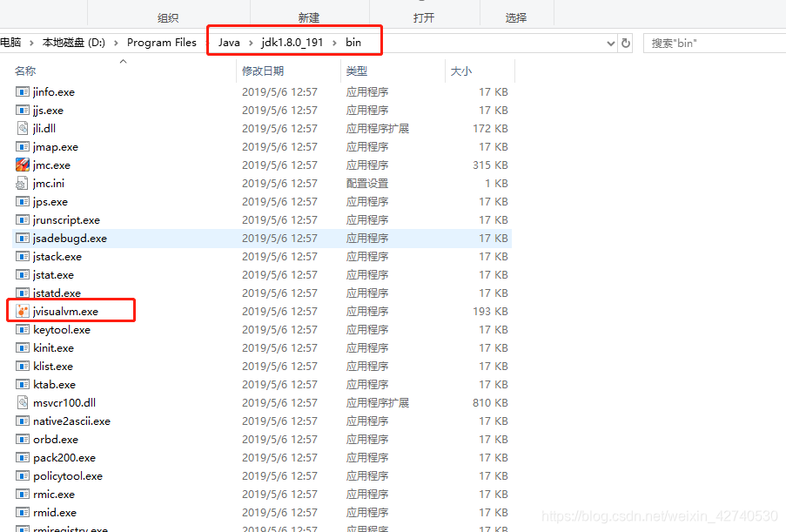The image size is (786, 532).
Task: Click the jmc.exe Mission Control icon
Action: tap(22, 165)
